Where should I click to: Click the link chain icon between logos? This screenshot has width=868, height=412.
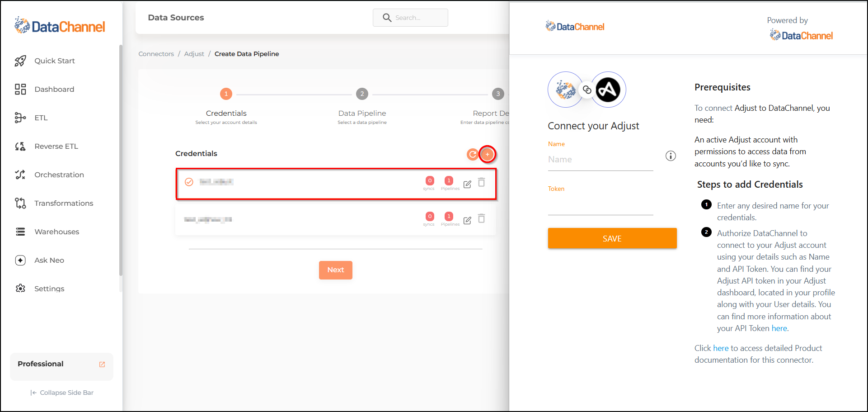pyautogui.click(x=586, y=90)
